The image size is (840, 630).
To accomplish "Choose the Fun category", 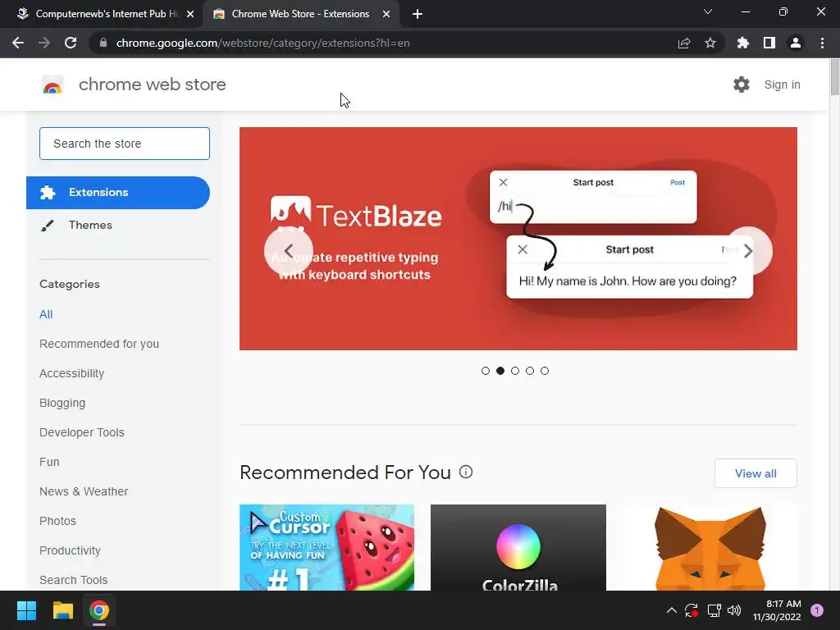I will click(x=49, y=462).
